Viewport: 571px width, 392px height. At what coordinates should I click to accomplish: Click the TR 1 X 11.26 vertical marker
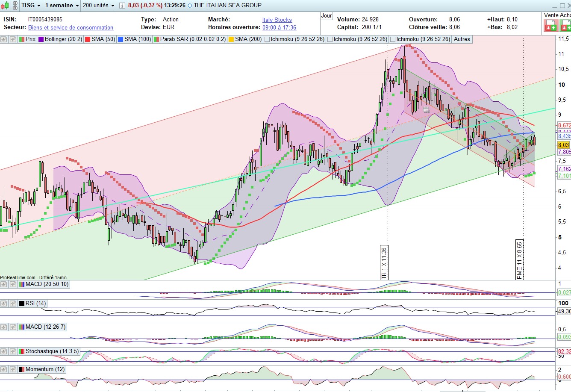[x=384, y=262]
